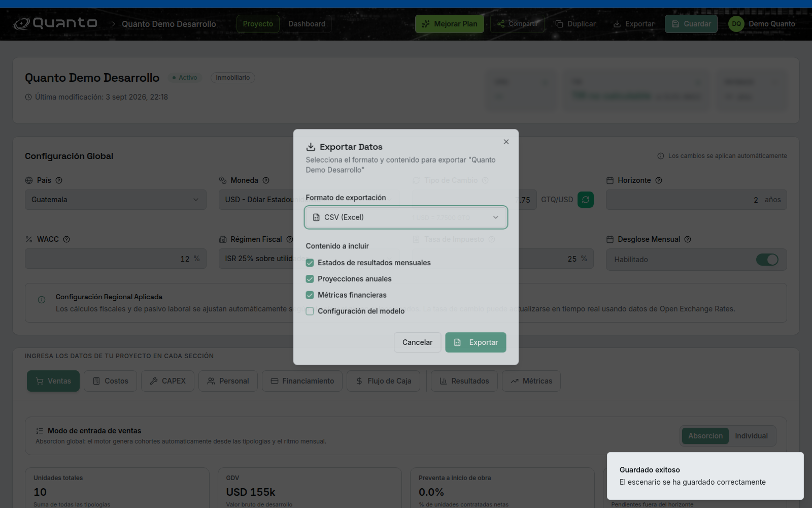Open the Flujo de Caja tab
Image resolution: width=812 pixels, height=508 pixels.
pyautogui.click(x=384, y=381)
